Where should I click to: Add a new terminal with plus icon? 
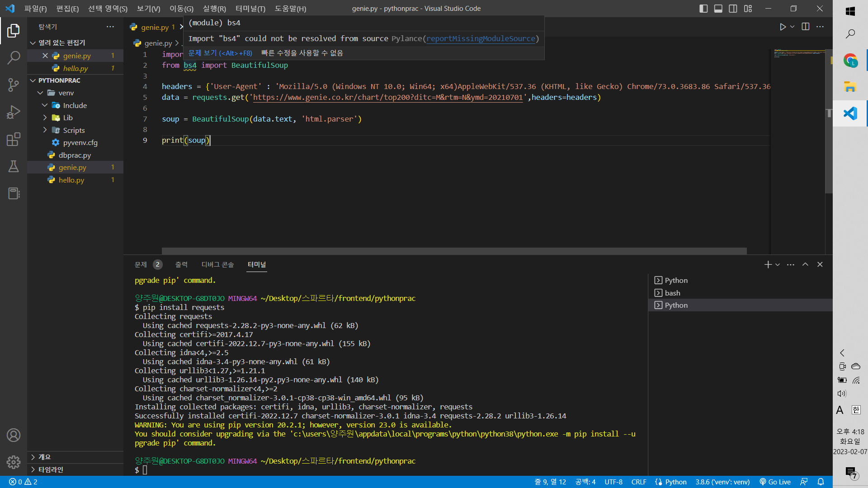[x=768, y=264]
